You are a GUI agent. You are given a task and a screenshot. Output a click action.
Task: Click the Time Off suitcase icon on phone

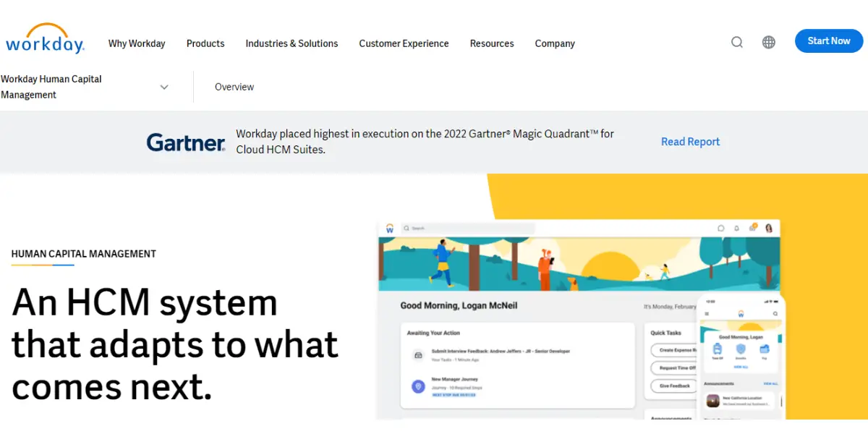click(x=717, y=349)
